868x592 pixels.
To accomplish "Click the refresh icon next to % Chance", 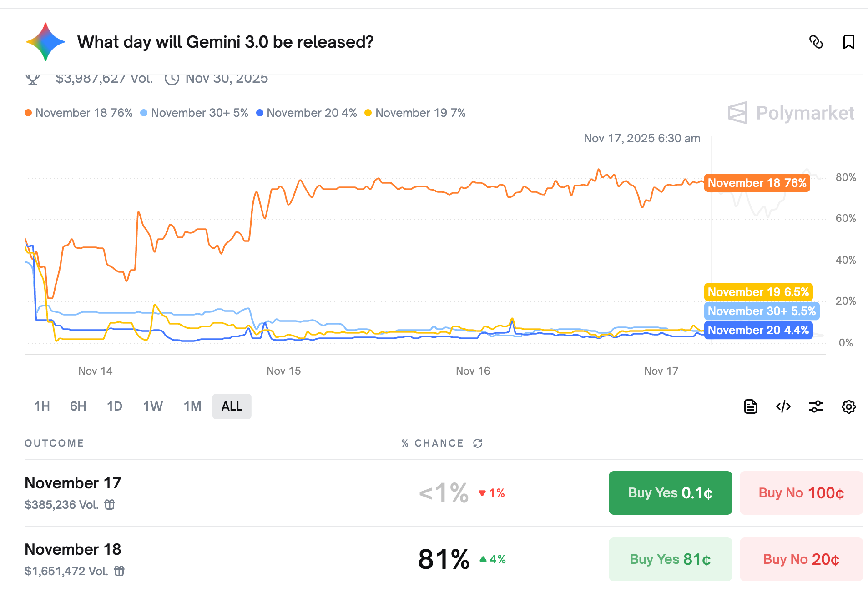I will pos(478,443).
